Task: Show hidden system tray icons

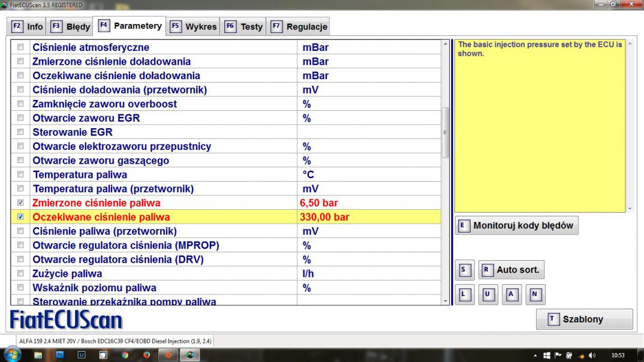Action: tap(535, 355)
